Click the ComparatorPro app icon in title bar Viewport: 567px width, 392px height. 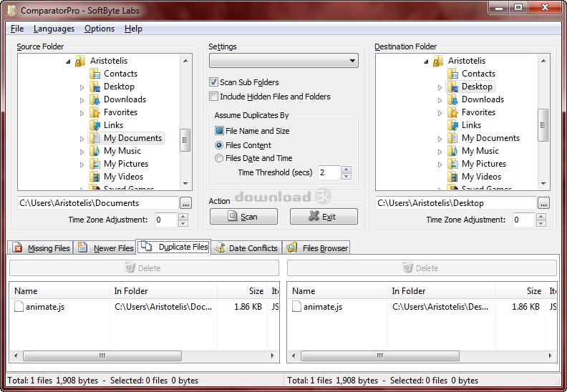click(11, 11)
